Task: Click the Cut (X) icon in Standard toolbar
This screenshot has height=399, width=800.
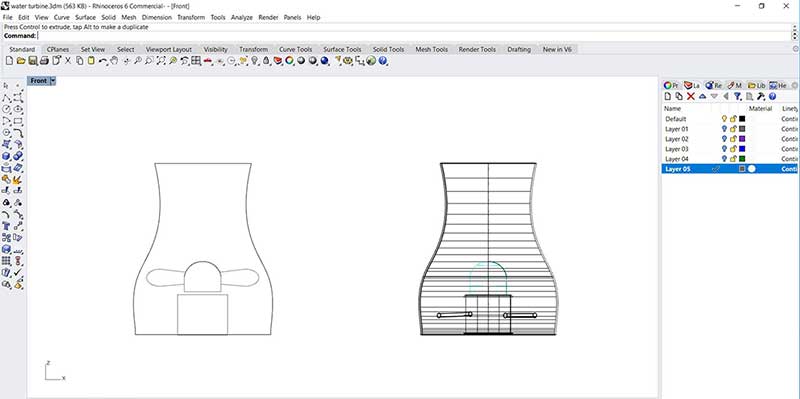Action: tap(68, 61)
